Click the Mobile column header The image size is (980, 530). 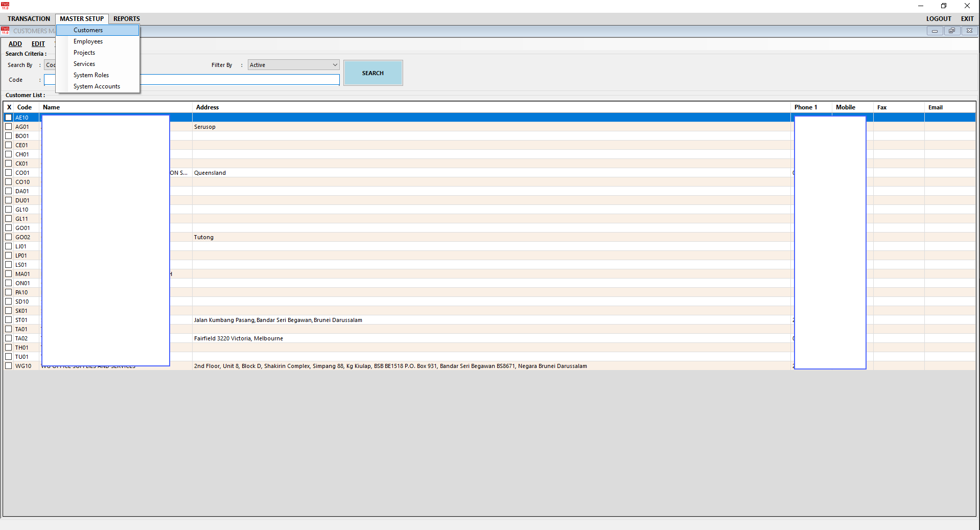(x=853, y=107)
